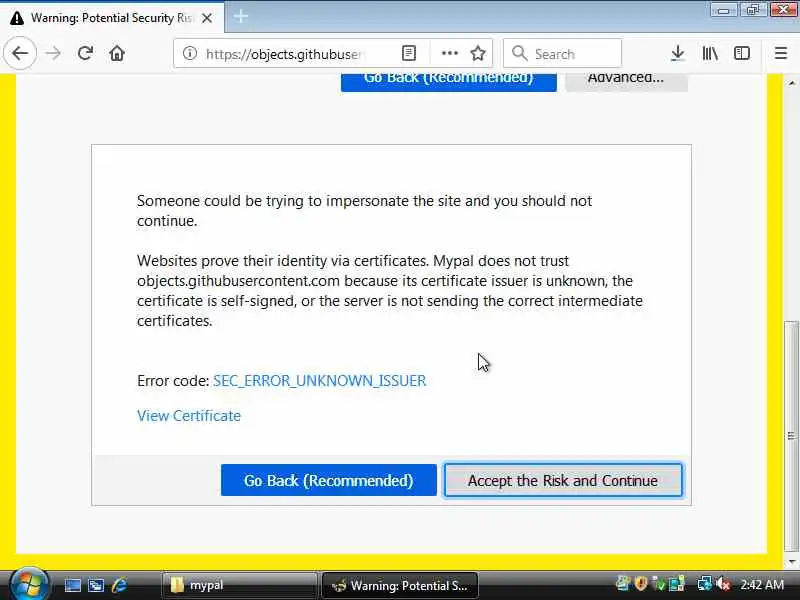The image size is (800, 600).
Task: Close the Warning: Potential Security Risk tab
Action: point(207,18)
